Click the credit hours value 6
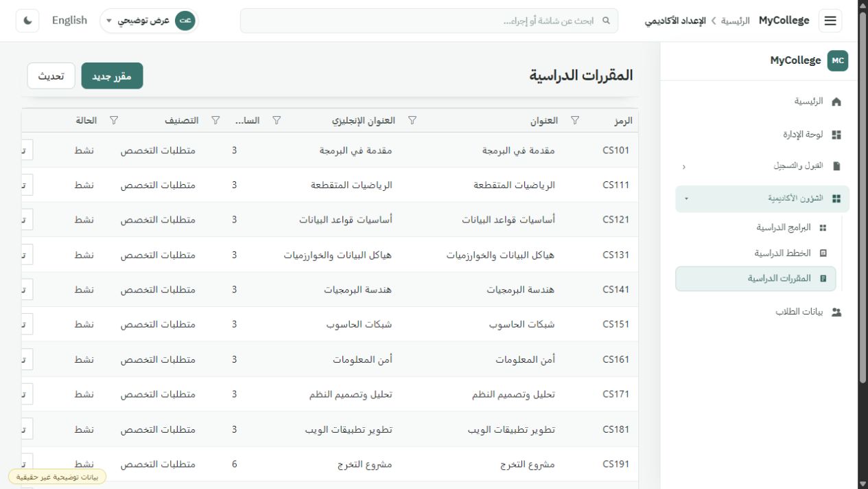The image size is (868, 489). (x=235, y=464)
